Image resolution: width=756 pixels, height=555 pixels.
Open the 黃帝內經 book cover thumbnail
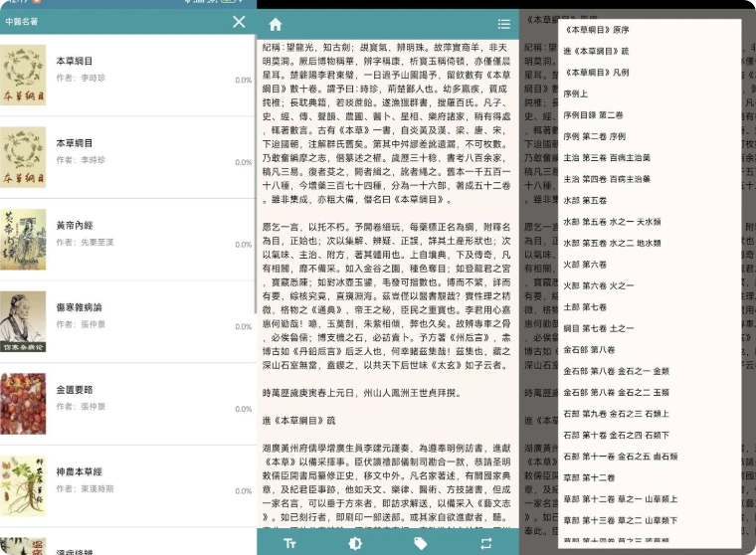pos(23,239)
